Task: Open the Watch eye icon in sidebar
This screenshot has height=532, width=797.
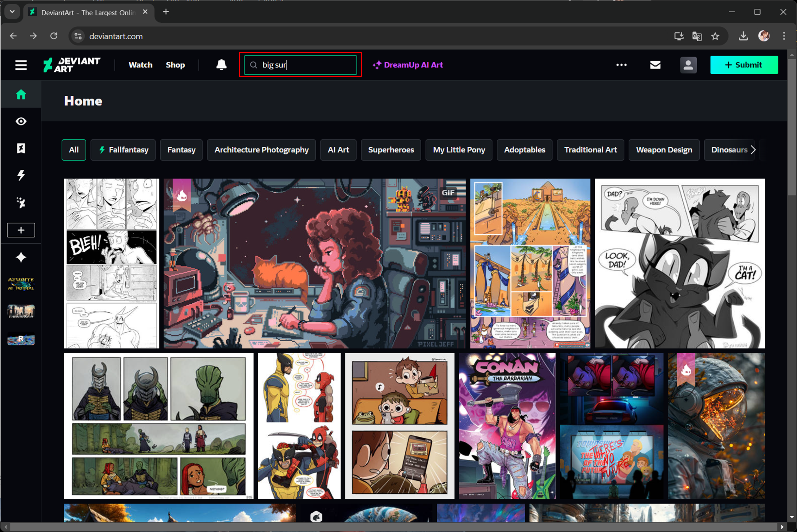Action: point(21,121)
